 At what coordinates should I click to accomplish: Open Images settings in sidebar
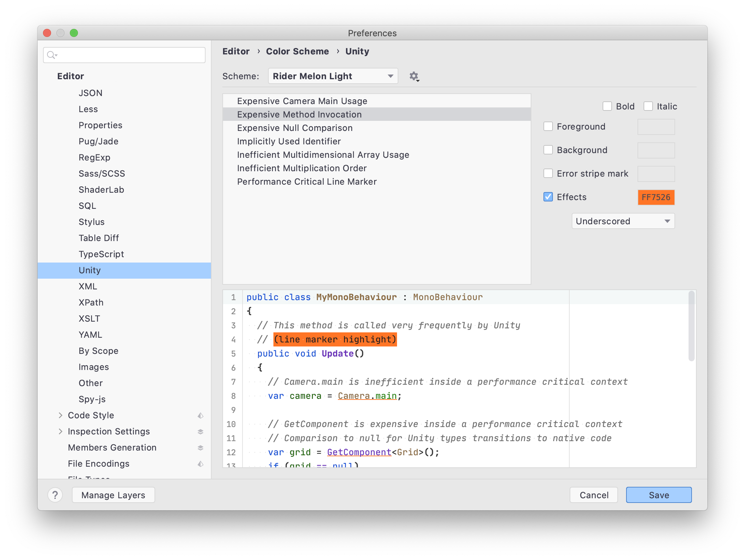pyautogui.click(x=124, y=367)
